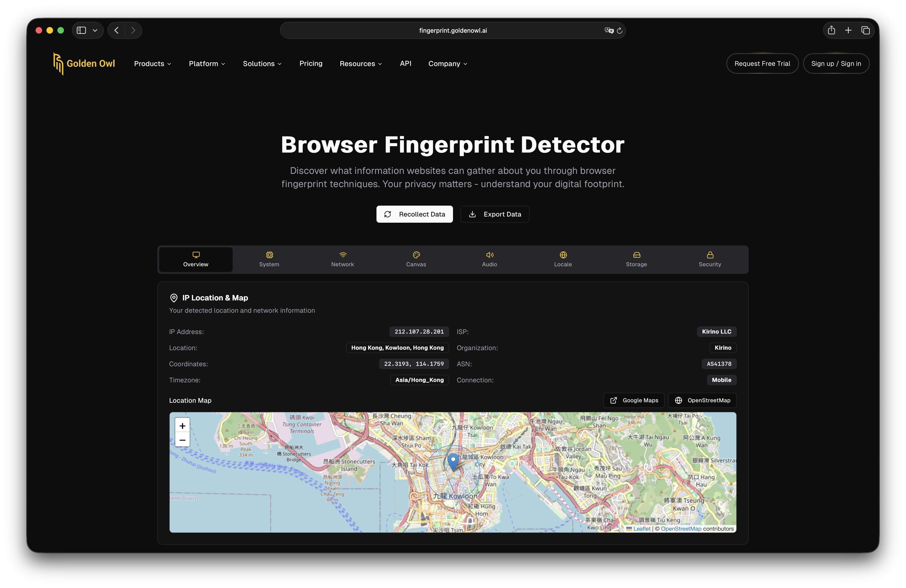Open the Security tab
Screen dimensions: 906x588
click(x=710, y=259)
